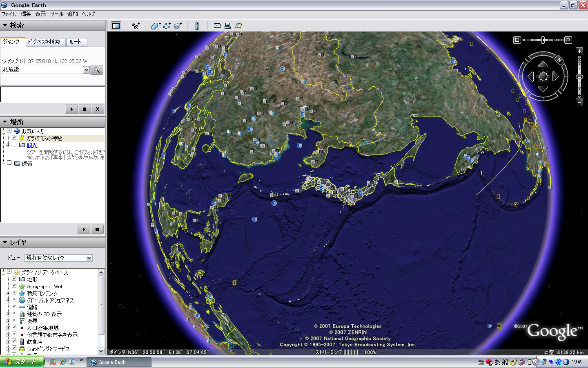
Task: Open the 追加 menu
Action: pyautogui.click(x=73, y=14)
